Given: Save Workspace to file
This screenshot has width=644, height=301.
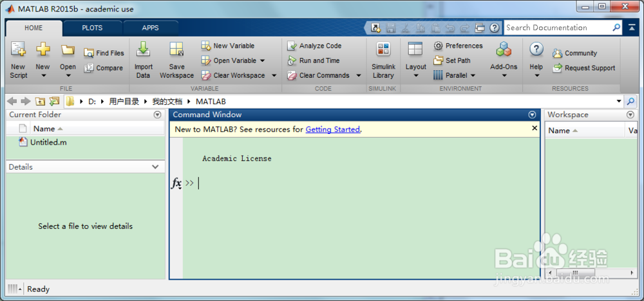Looking at the screenshot, I should pos(176,60).
